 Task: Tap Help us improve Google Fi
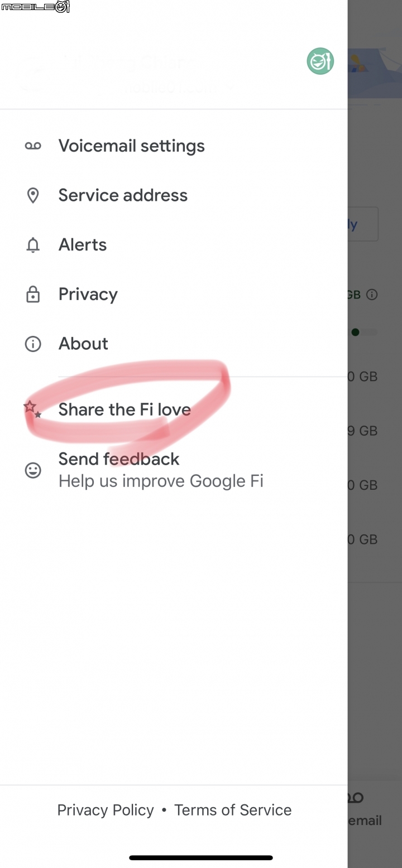click(x=161, y=481)
